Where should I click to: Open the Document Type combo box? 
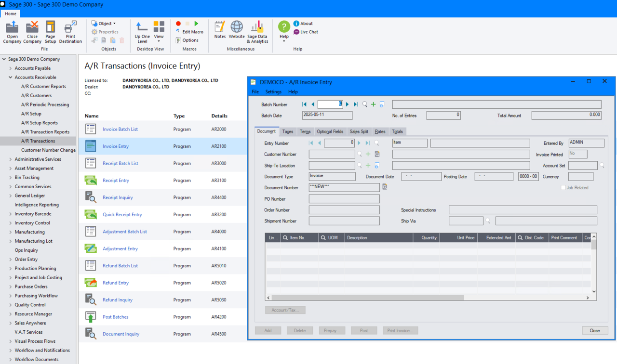click(x=332, y=176)
